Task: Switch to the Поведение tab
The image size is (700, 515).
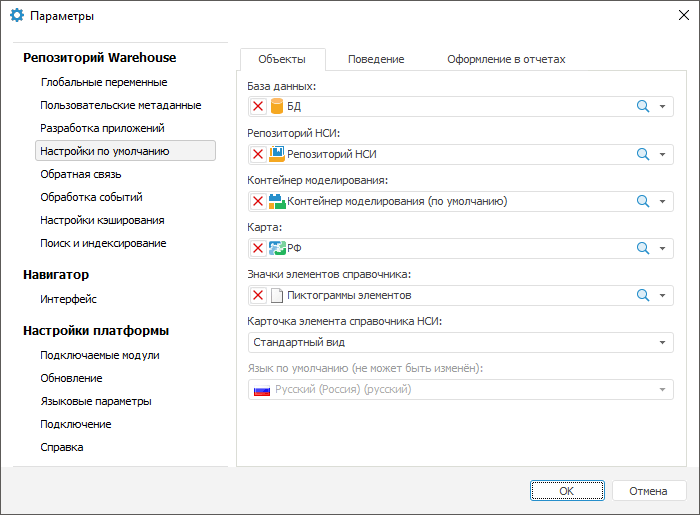Action: pos(376,59)
